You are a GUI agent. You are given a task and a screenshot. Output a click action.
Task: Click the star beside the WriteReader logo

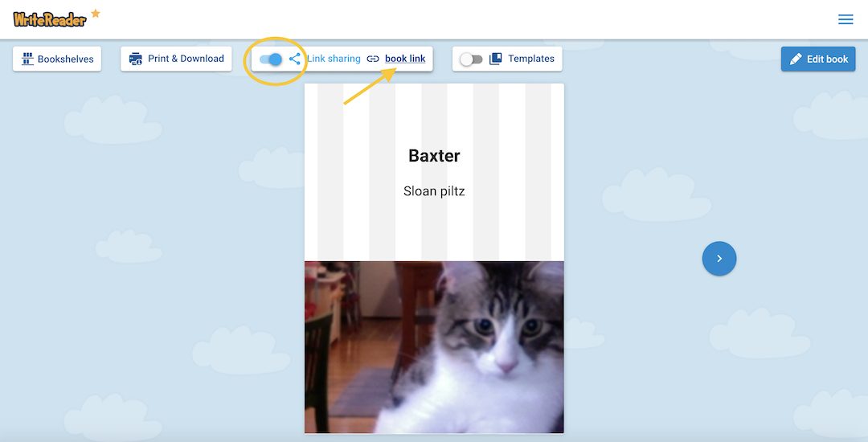click(x=95, y=14)
